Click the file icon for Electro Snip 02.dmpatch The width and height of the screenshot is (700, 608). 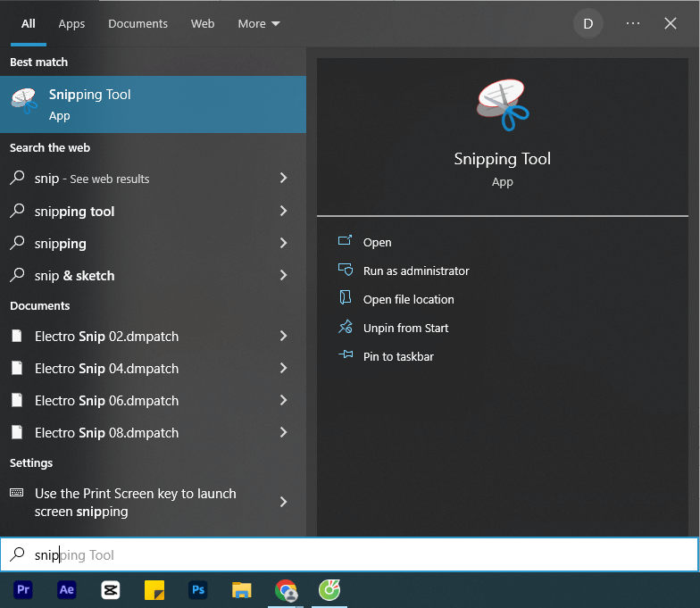click(16, 336)
